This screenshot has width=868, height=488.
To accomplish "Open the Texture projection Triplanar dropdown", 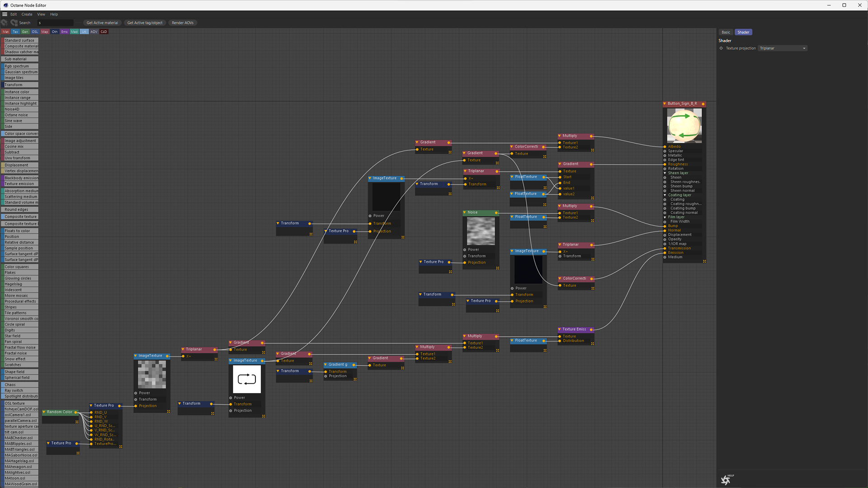I will [x=783, y=48].
